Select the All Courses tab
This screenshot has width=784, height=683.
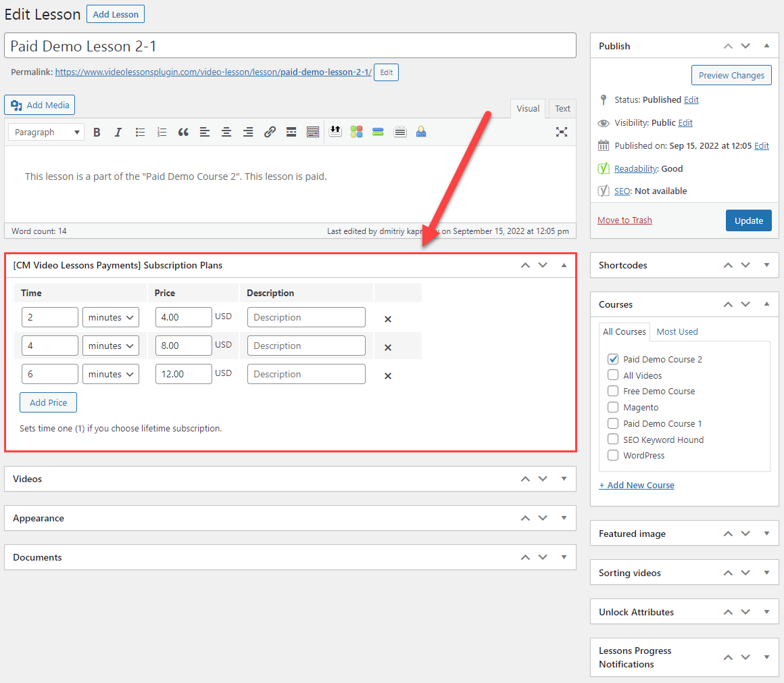click(624, 332)
